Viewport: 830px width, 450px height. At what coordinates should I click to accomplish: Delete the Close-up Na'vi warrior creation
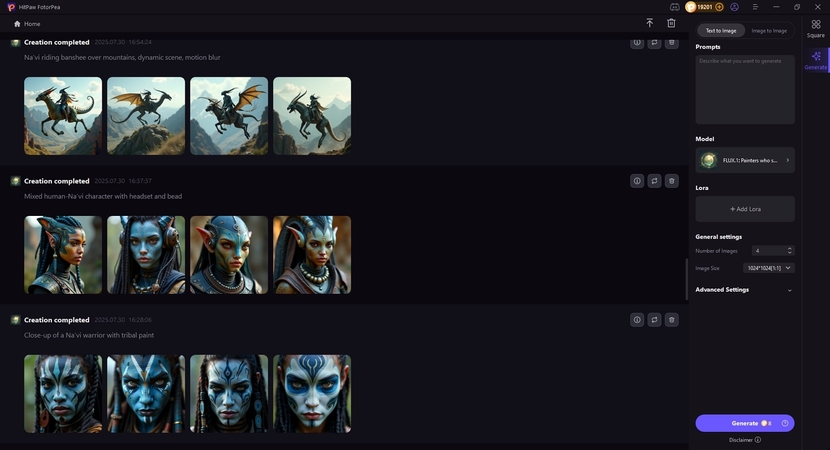672,320
